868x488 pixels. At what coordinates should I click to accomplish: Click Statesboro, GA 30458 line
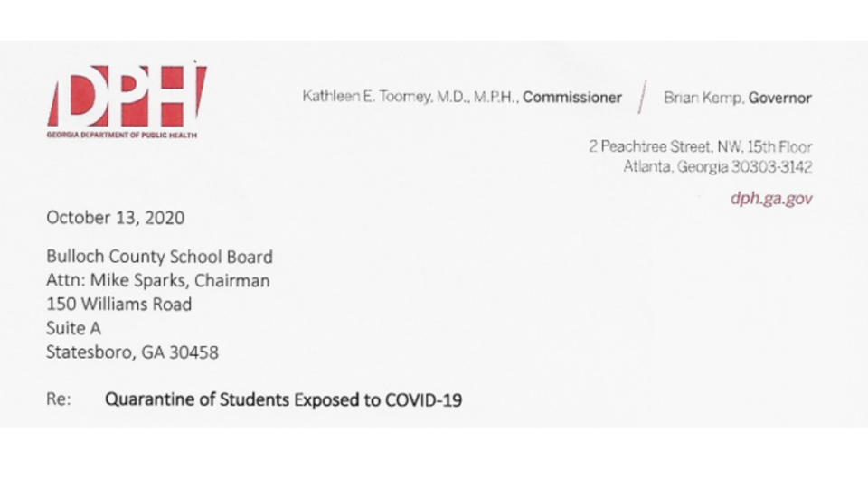click(132, 352)
